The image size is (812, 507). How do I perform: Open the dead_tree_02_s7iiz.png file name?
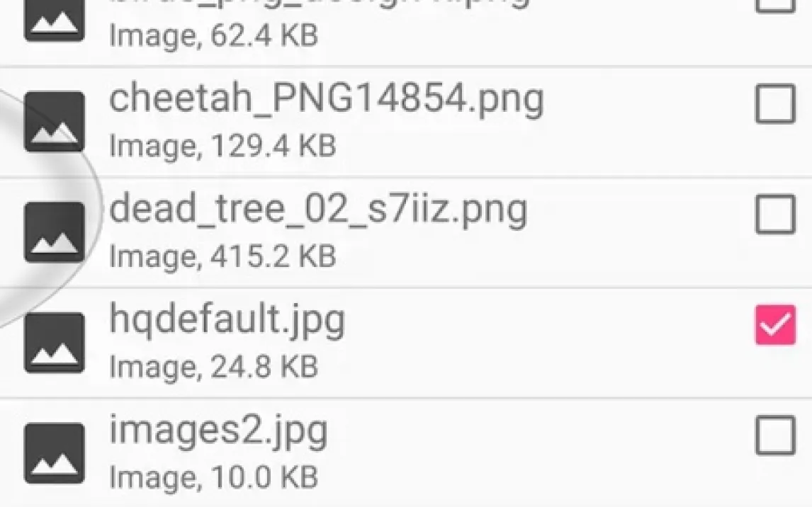(318, 210)
